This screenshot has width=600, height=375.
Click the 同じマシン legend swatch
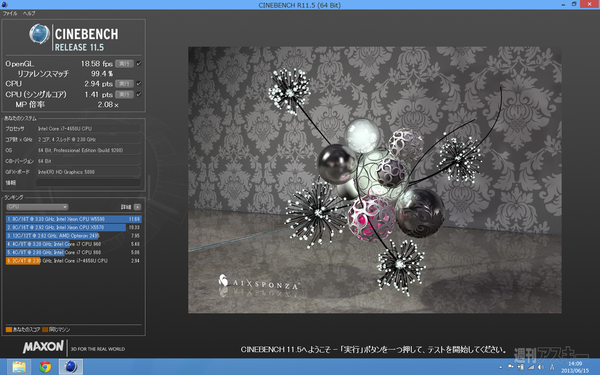tap(45, 329)
